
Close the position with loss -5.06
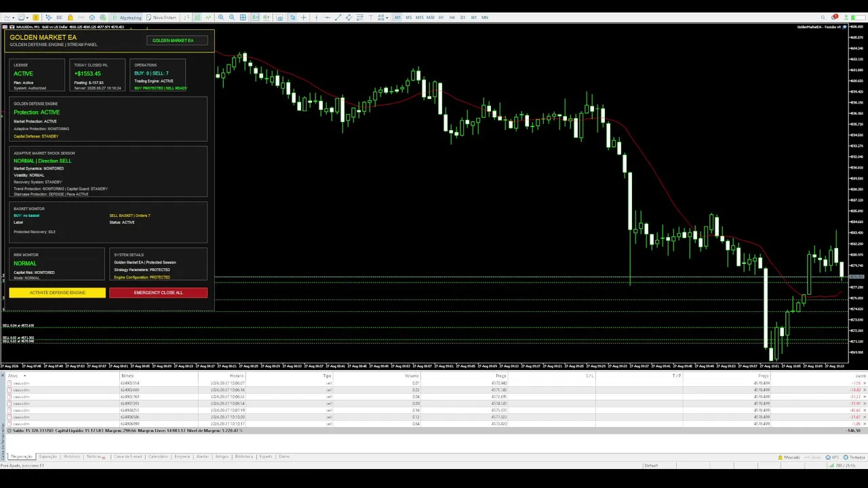click(864, 424)
